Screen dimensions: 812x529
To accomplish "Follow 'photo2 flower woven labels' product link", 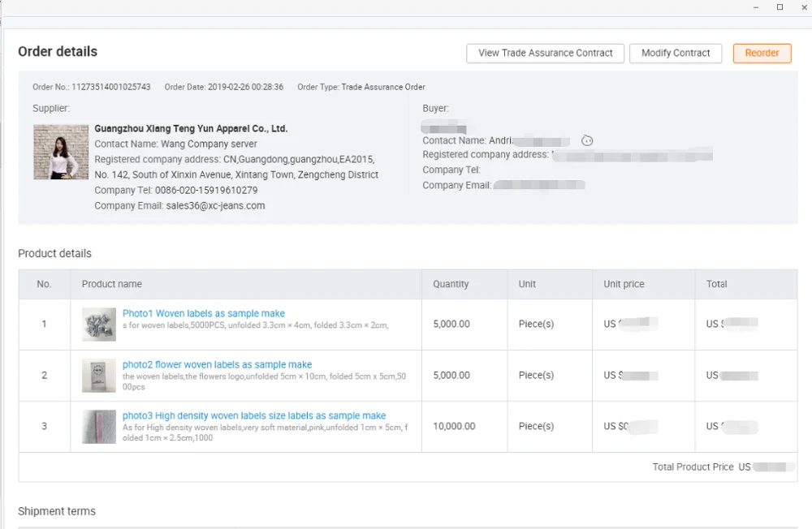I will [217, 364].
